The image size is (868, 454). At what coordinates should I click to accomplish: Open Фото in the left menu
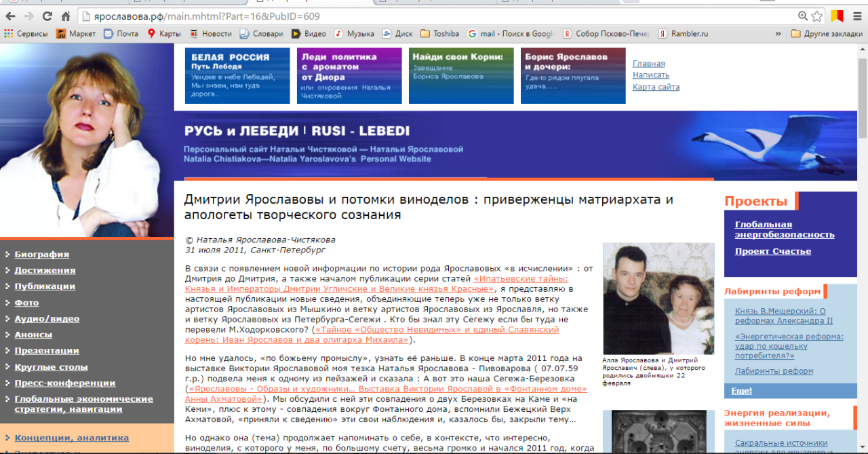coord(27,303)
